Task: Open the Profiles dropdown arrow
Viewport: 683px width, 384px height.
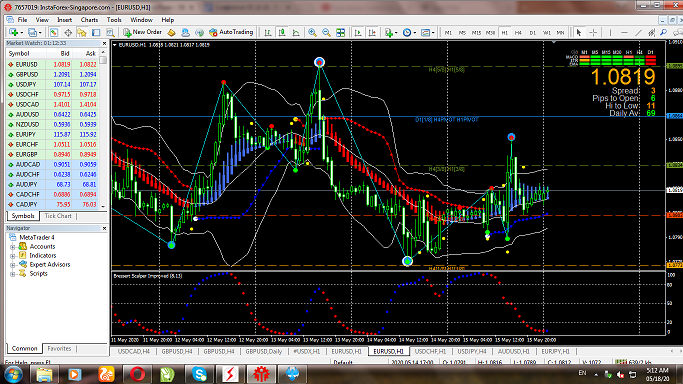Action: click(40, 33)
